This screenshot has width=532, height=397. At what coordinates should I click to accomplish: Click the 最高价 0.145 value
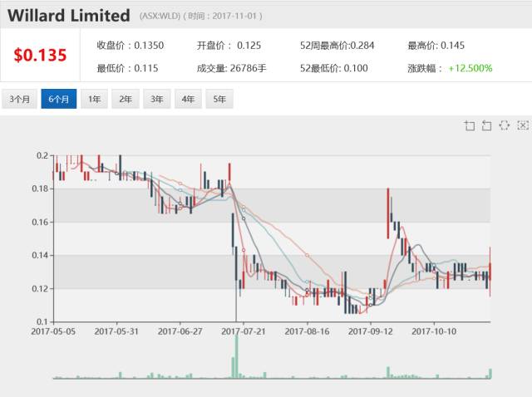point(436,46)
